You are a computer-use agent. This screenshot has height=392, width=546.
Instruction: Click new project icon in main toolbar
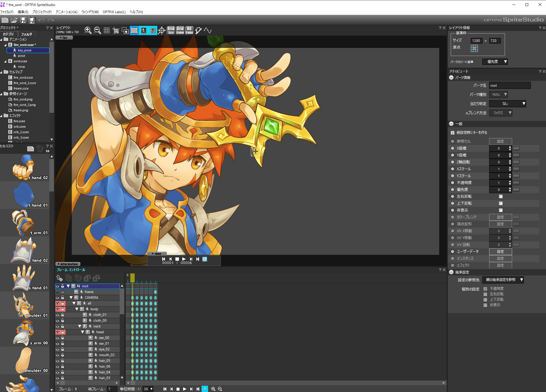(5, 20)
